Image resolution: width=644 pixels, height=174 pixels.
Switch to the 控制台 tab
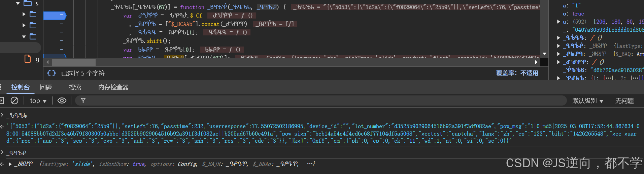coord(21,87)
